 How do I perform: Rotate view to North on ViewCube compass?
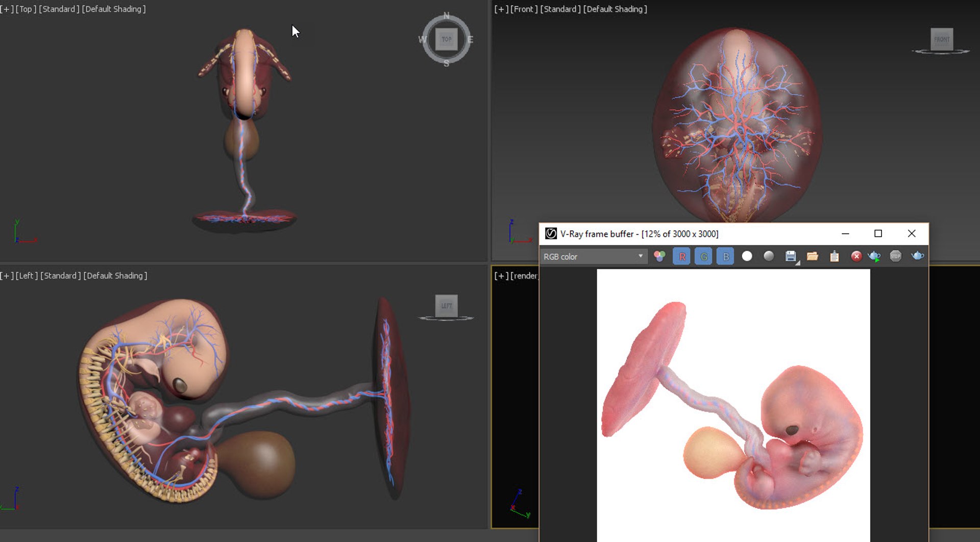point(447,16)
